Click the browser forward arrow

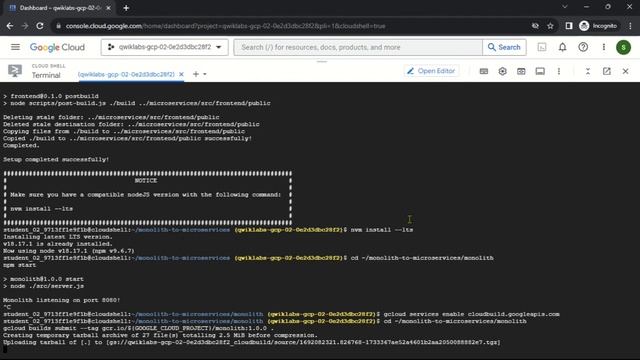pyautogui.click(x=25, y=26)
